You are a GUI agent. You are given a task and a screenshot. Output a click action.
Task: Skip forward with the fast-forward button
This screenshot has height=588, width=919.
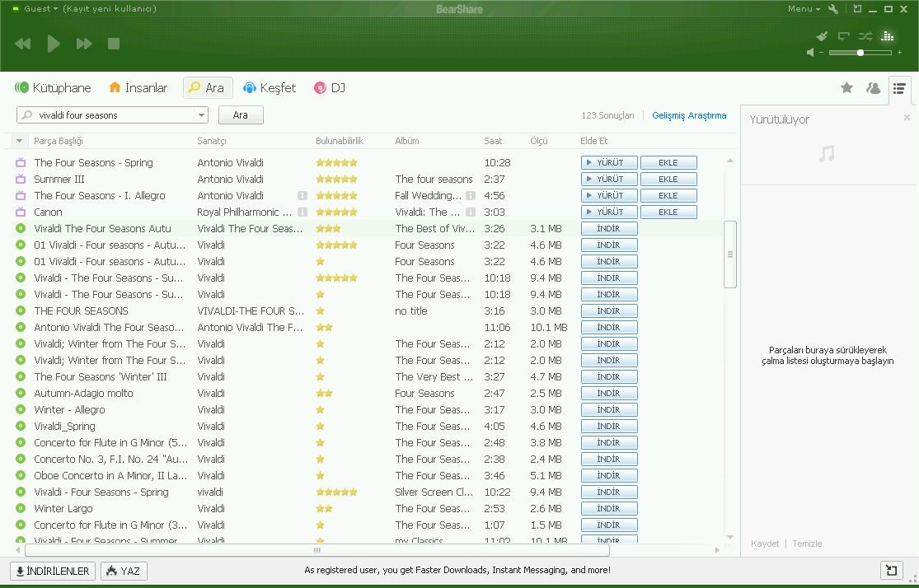[x=84, y=44]
